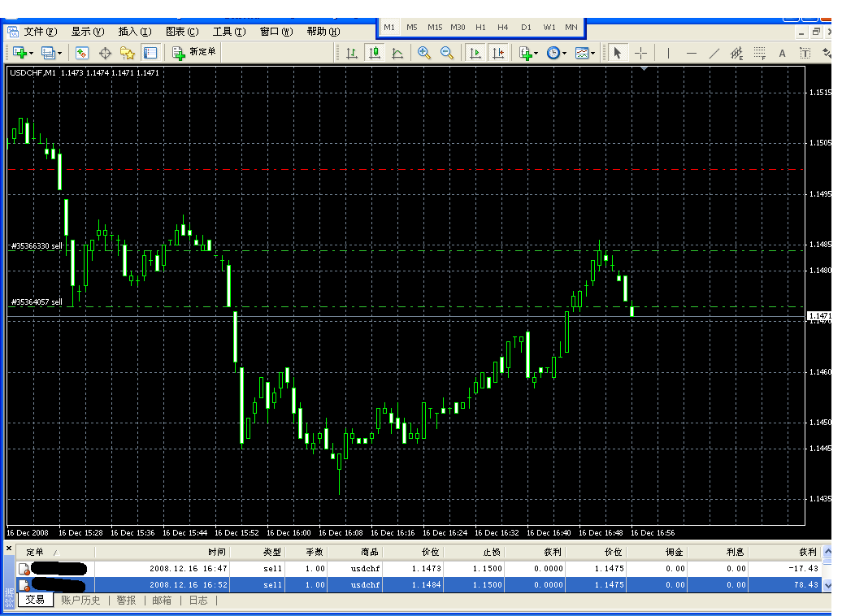The height and width of the screenshot is (616, 842).
Task: Select H1 timeframe
Action: pyautogui.click(x=480, y=27)
